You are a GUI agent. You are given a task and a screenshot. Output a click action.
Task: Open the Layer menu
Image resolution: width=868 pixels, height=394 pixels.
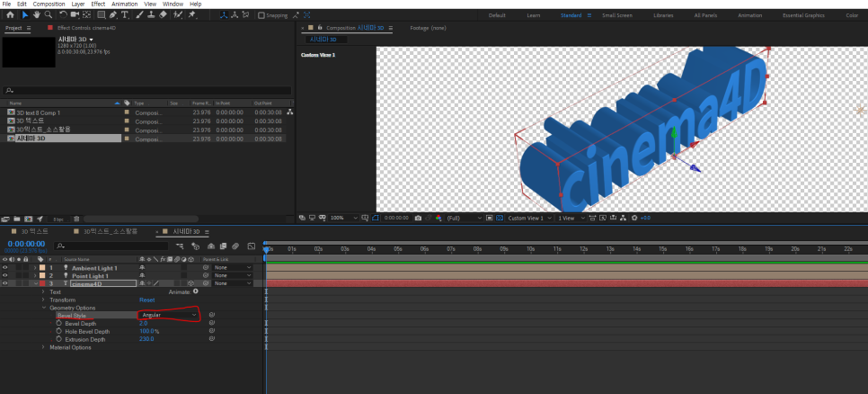78,4
